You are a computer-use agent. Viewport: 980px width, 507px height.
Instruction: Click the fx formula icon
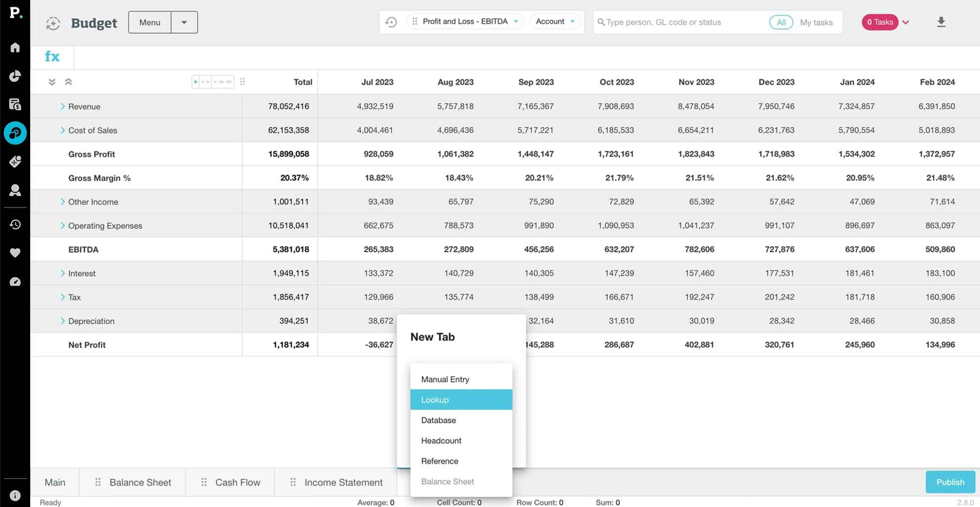click(x=52, y=57)
